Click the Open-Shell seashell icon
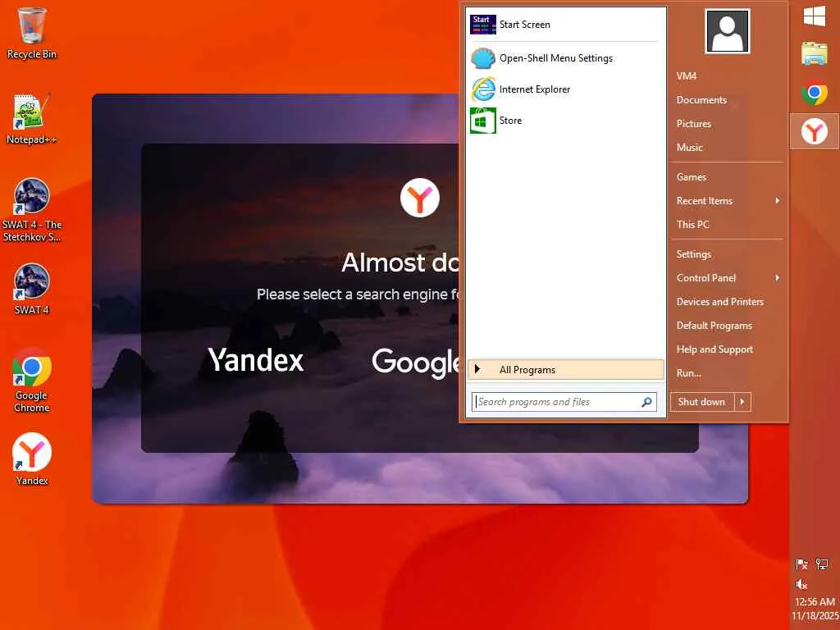 coord(482,58)
